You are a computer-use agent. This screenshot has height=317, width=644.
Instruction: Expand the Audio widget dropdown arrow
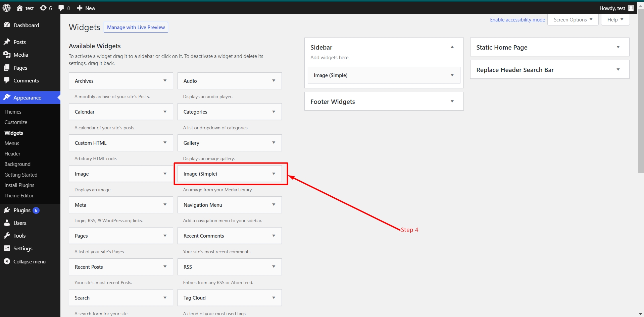coord(274,81)
